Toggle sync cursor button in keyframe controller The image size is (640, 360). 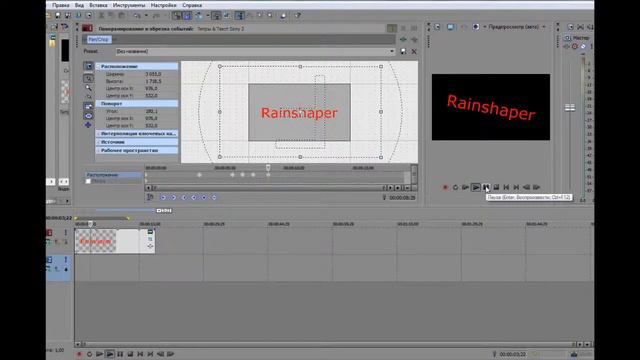(150, 197)
